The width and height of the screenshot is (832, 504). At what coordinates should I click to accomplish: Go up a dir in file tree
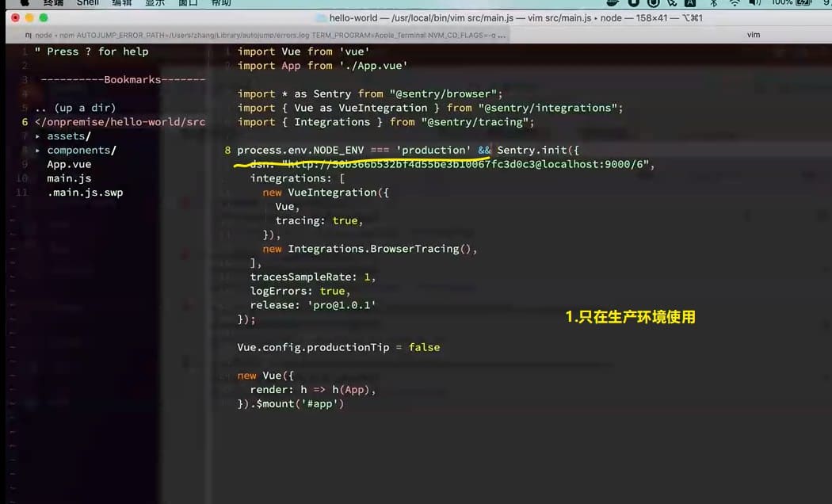click(75, 108)
